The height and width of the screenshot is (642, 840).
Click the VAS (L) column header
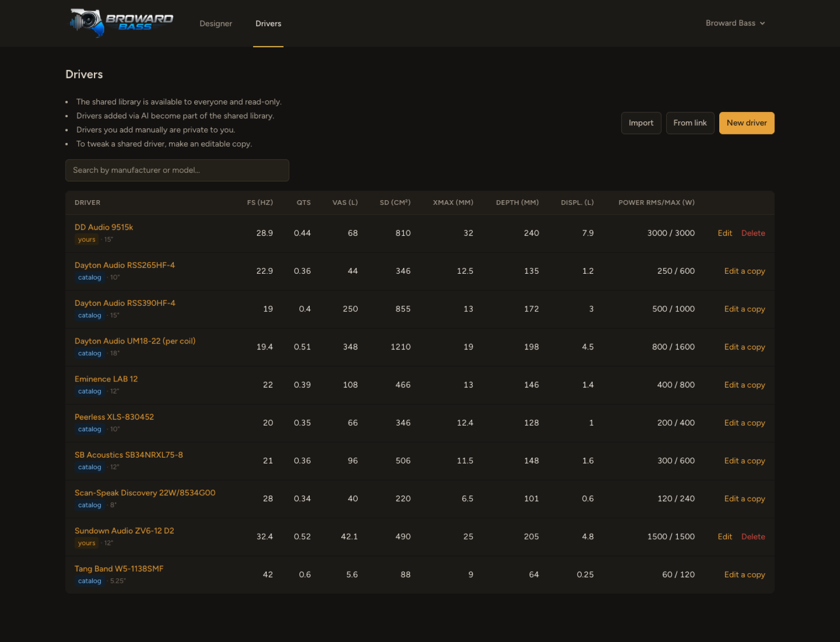[345, 203]
